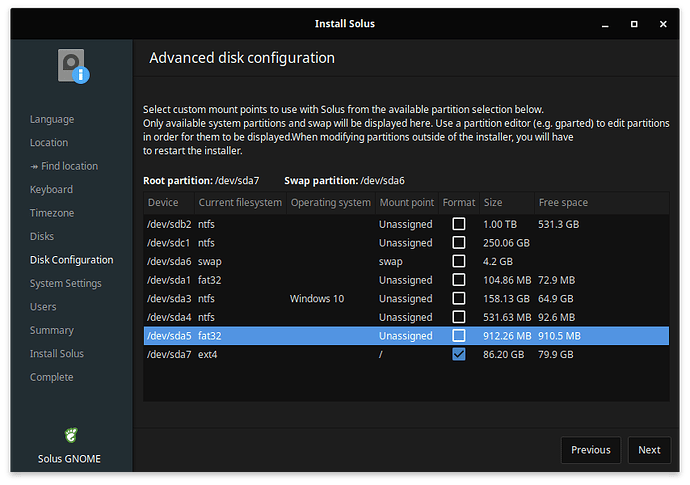Select the /dev/sda6 device row
This screenshot has width=690, height=485.
click(x=406, y=261)
